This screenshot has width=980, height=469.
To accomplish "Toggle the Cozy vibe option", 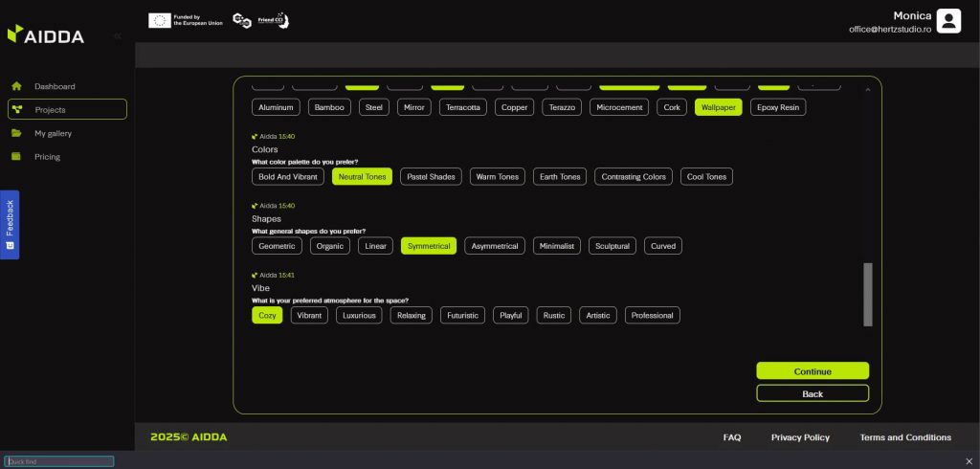I will click(x=267, y=315).
